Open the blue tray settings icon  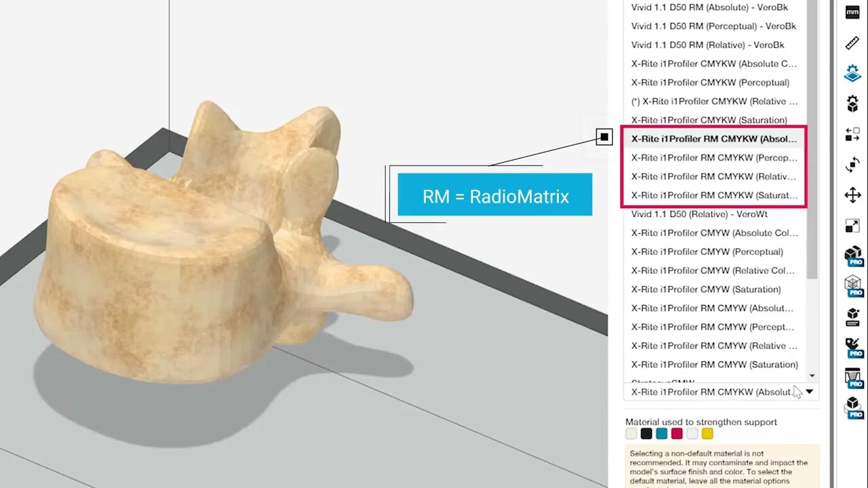point(852,73)
